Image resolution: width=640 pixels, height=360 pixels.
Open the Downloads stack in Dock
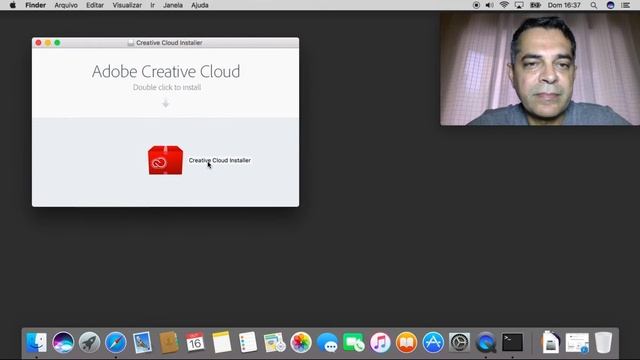point(577,342)
